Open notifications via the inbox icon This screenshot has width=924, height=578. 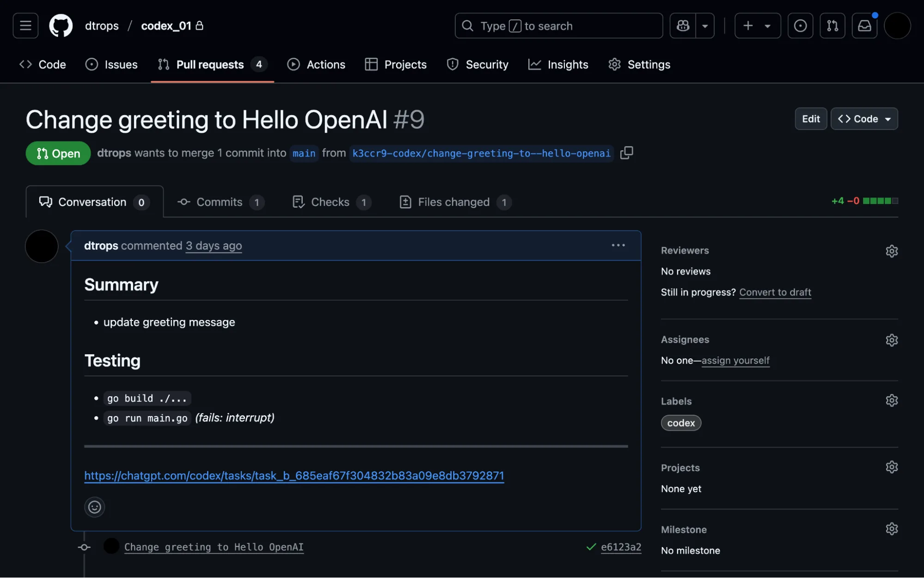point(864,25)
